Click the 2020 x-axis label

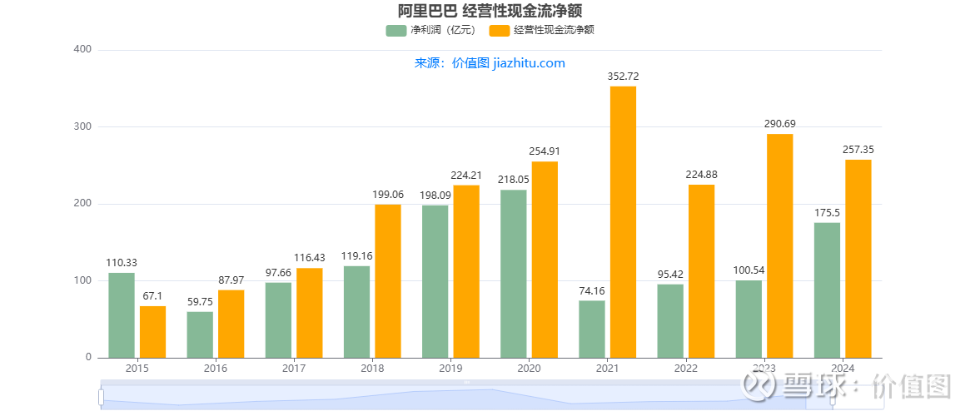pyautogui.click(x=530, y=369)
